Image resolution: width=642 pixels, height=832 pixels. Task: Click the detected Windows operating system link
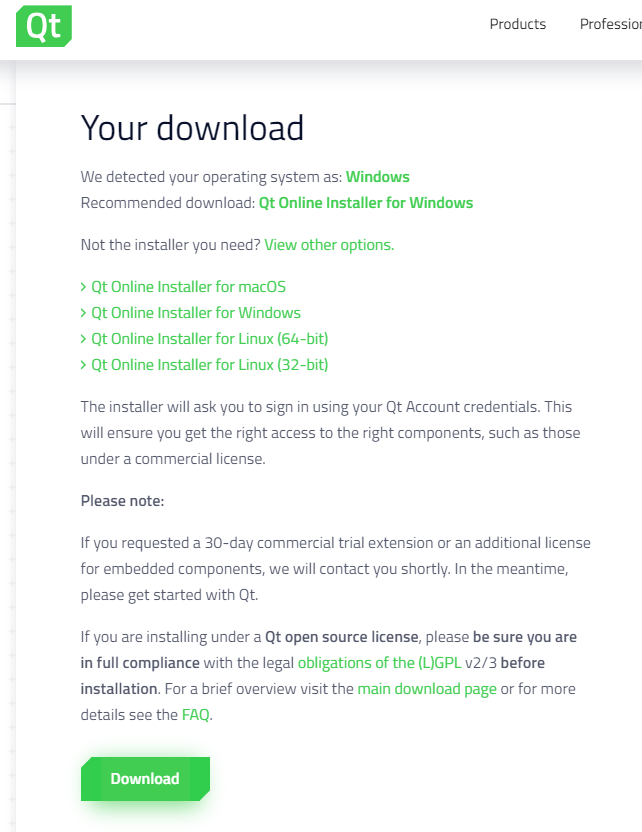378,177
